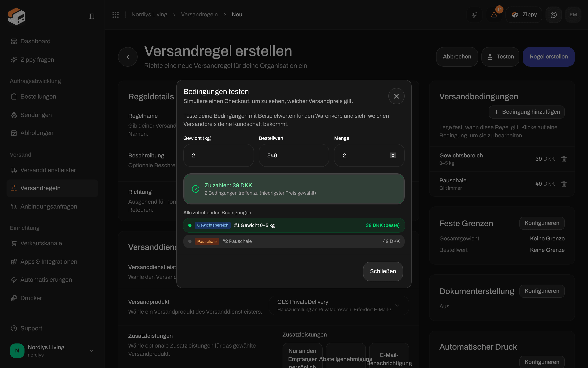
Task: Configure Dokumenterstellung
Action: 542,291
